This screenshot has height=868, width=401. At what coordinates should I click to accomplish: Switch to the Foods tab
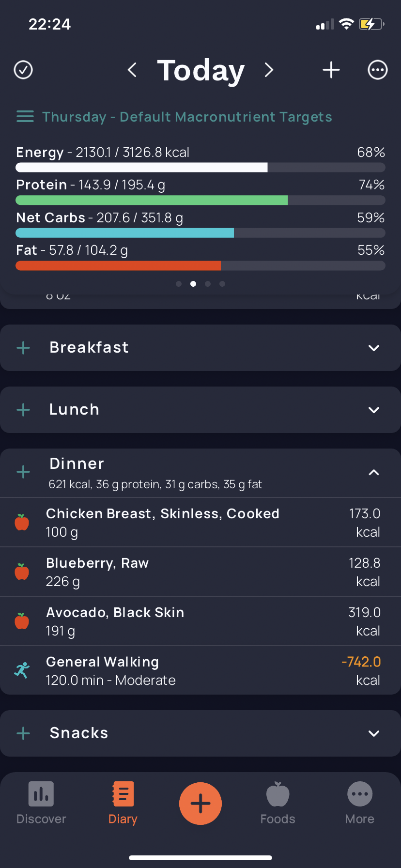(x=278, y=803)
